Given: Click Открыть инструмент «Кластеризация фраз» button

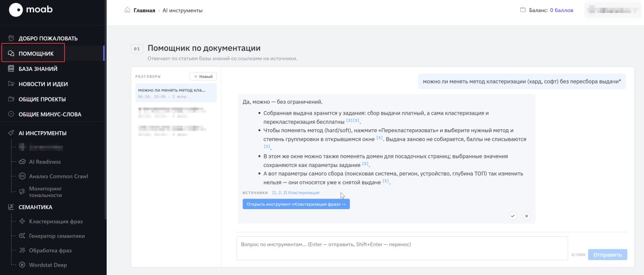Looking at the screenshot, I should pos(296,204).
